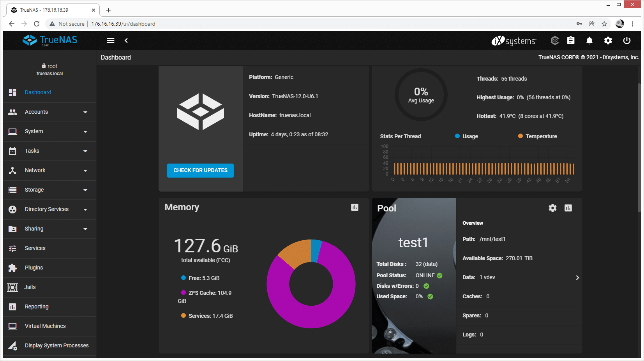This screenshot has width=644, height=361.
Task: Expand the Tasks menu arrow
Action: (85, 151)
